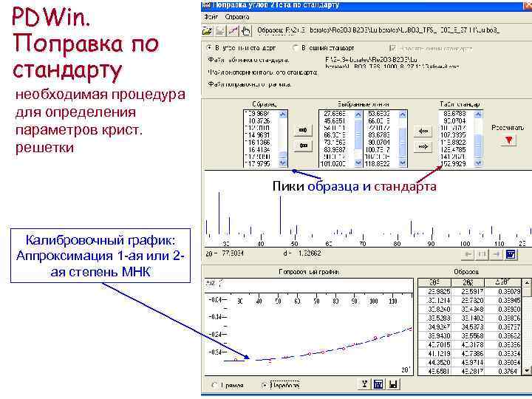Click cell 34.9247 in results table
Image resolution: width=532 pixels, height=399 pixels.
click(434, 327)
